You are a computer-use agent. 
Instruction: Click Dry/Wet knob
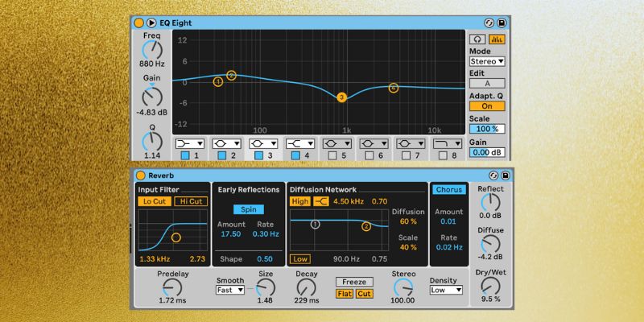point(490,286)
